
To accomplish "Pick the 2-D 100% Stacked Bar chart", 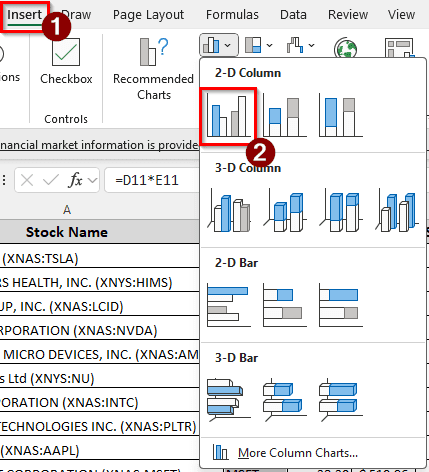I will point(341,305).
